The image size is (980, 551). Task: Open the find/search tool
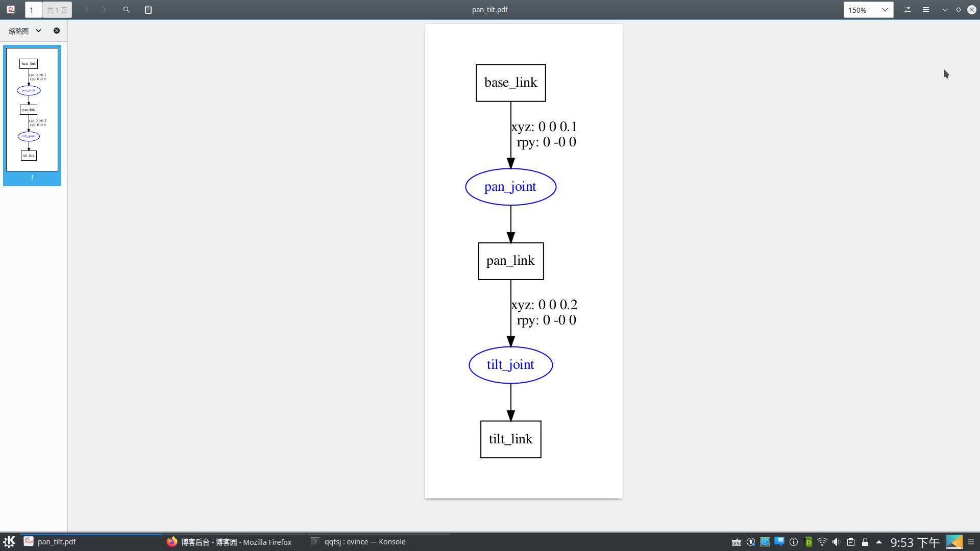click(x=127, y=10)
